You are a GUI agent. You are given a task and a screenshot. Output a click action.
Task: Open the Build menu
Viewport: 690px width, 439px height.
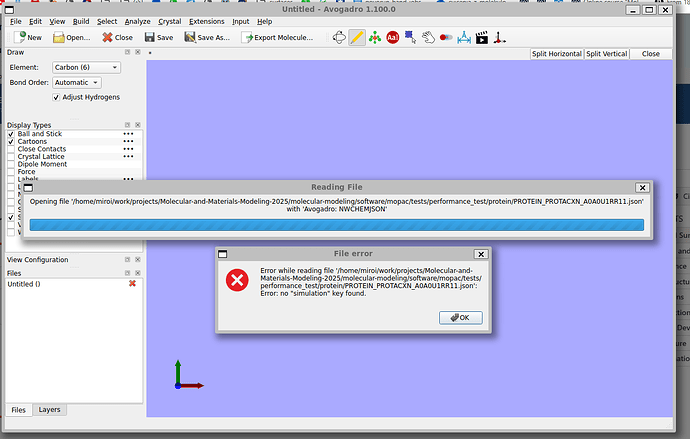click(81, 22)
